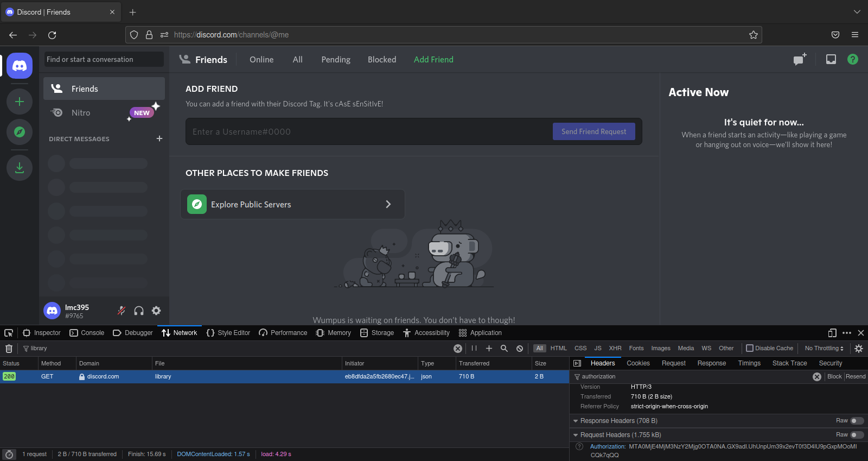Screen dimensions: 868x461
Task: Click Find or start a conversation box
Action: pos(104,59)
